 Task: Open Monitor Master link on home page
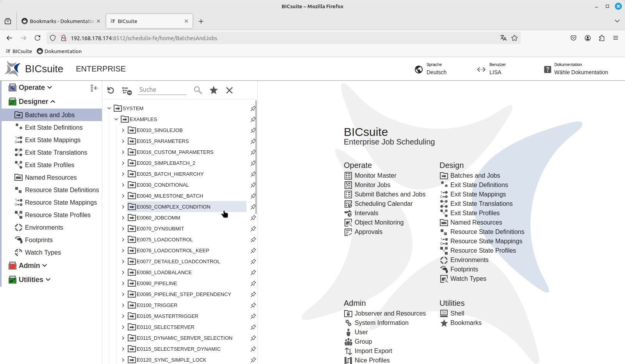(375, 176)
